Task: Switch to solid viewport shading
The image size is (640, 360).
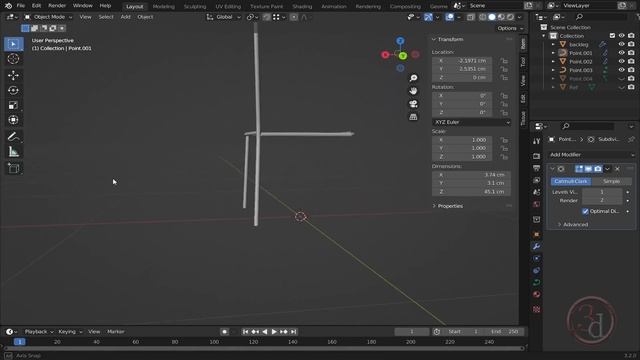Action: click(x=492, y=17)
